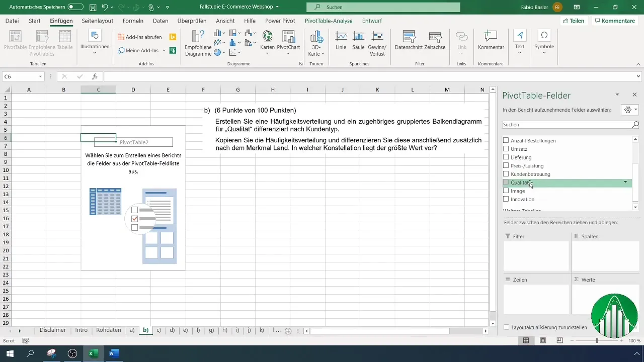Expand the formula bar
Screen dimensions: 644x362
pos(638,76)
